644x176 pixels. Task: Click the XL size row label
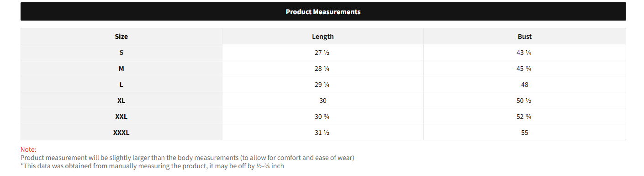(121, 101)
